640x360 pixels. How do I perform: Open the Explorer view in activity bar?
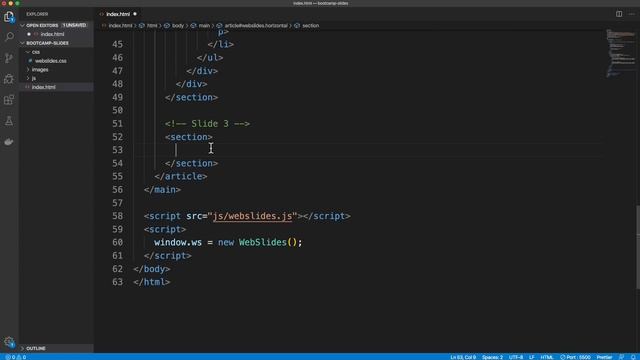point(9,17)
